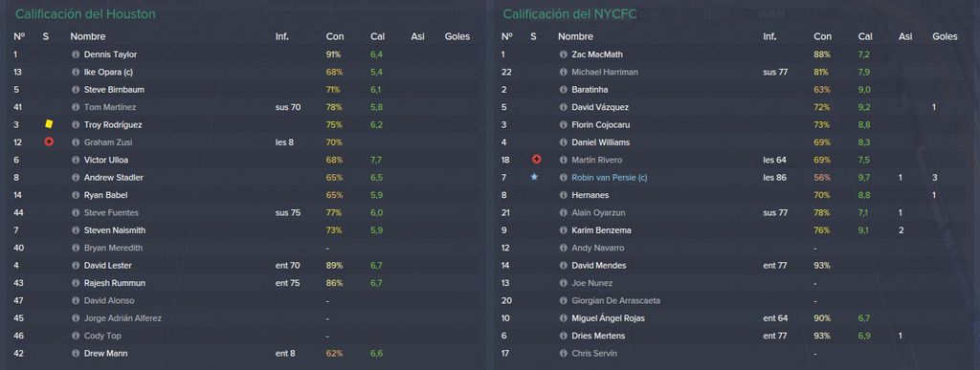Click the injury icon beside Martín Rivero
The image size is (980, 370).
point(536,160)
